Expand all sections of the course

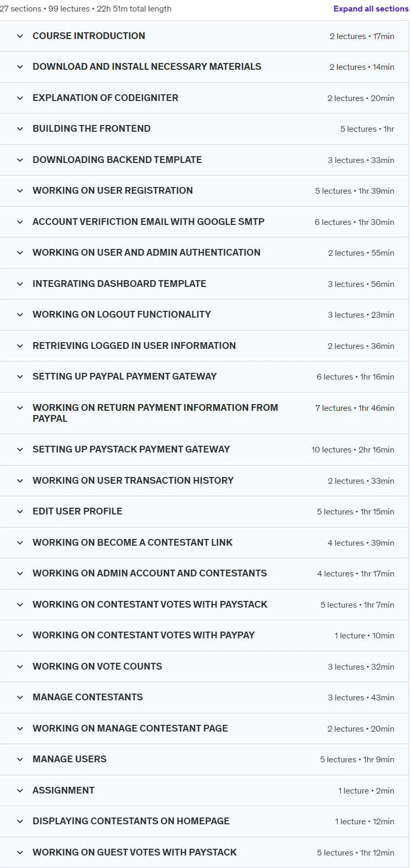coord(371,9)
